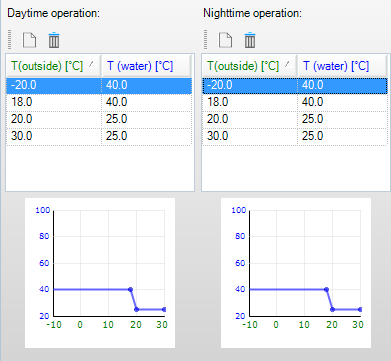The image size is (391, 361).
Task: Select the highlighted Daytime -20.0 cell
Action: click(x=54, y=85)
